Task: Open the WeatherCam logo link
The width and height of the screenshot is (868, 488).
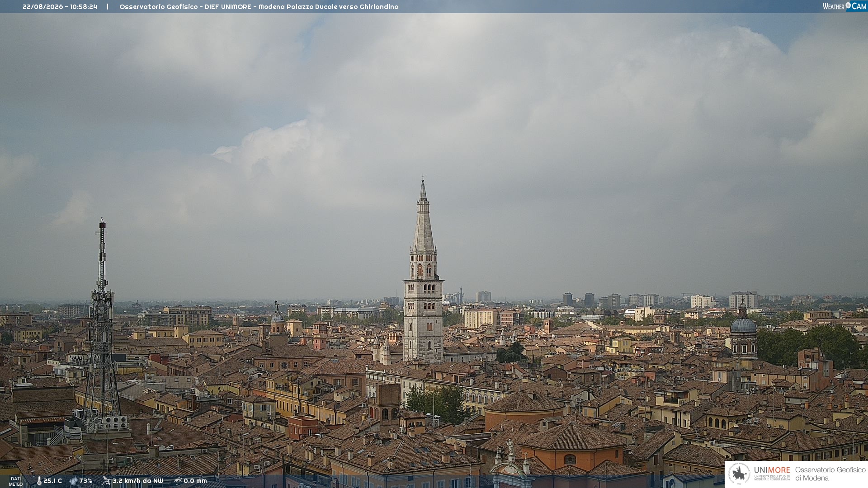Action: coord(844,6)
